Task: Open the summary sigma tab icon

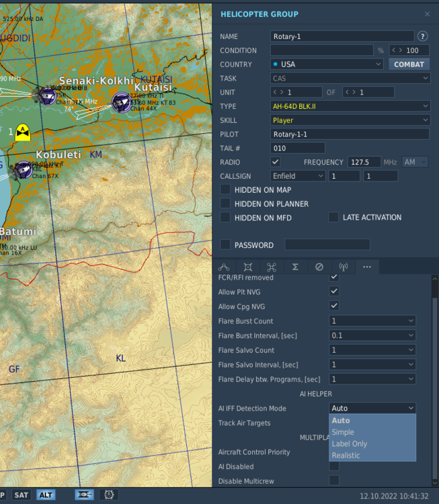Action: point(295,267)
